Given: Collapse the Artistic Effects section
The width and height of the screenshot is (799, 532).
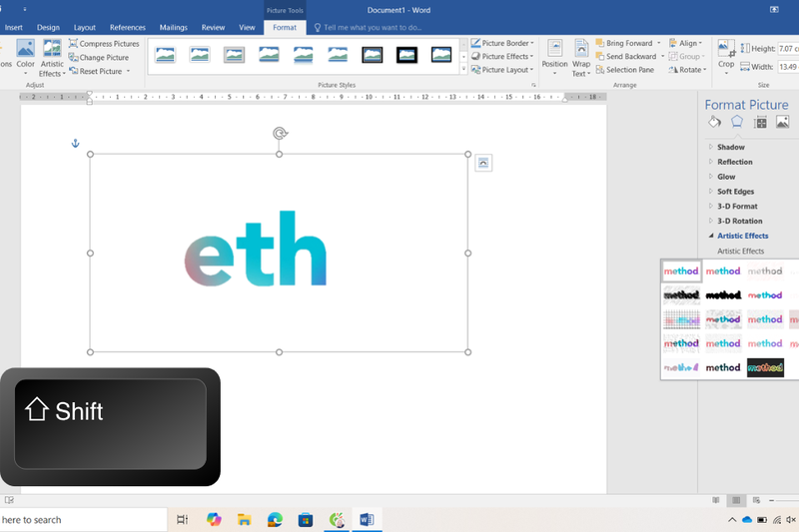Looking at the screenshot, I should pos(742,236).
